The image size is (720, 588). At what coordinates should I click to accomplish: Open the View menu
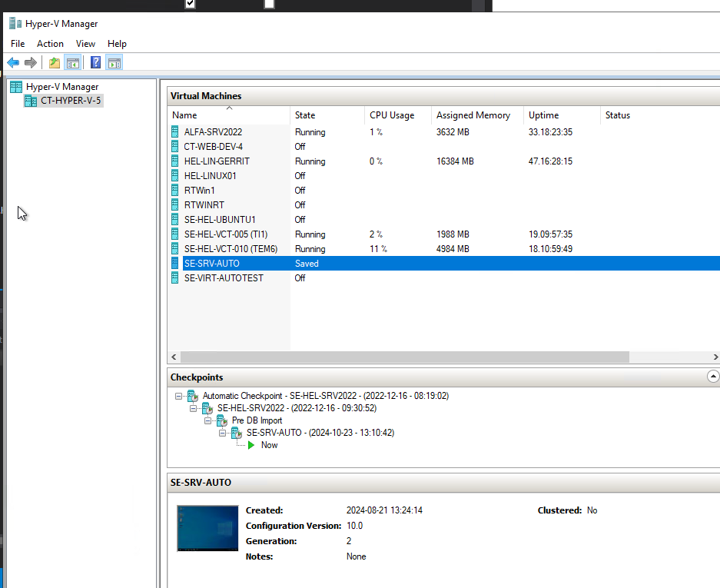click(85, 44)
